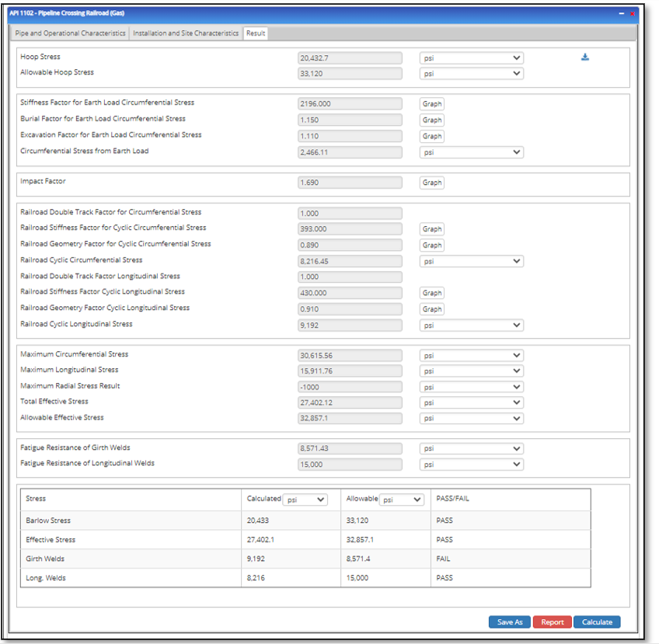The height and width of the screenshot is (644, 659).
Task: Expand Total Effective Stress unit dropdown
Action: click(471, 402)
